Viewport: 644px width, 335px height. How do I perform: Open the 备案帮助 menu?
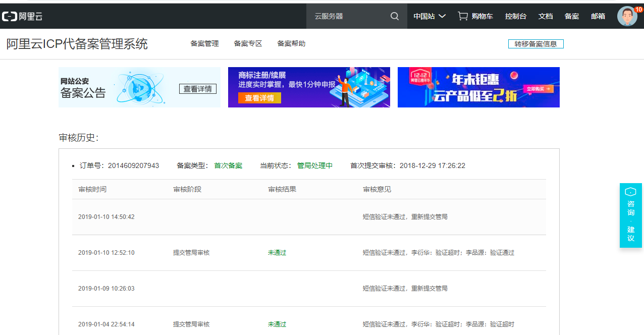click(x=291, y=43)
